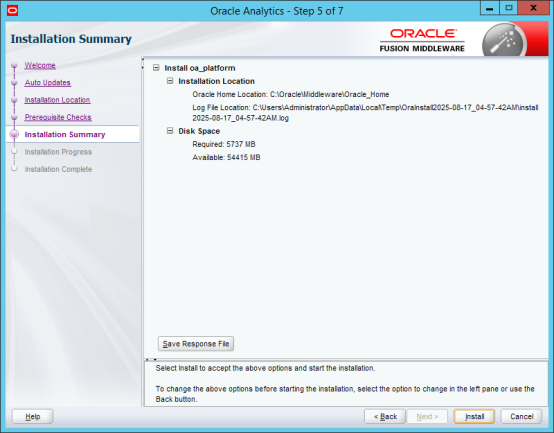The height and width of the screenshot is (433, 554).
Task: Click Save Response File button
Action: point(196,344)
